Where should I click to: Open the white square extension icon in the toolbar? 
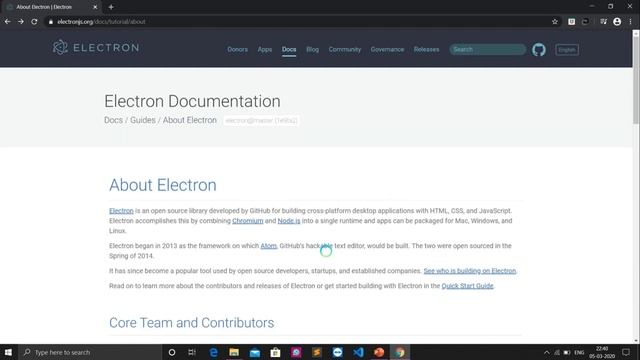[x=571, y=22]
